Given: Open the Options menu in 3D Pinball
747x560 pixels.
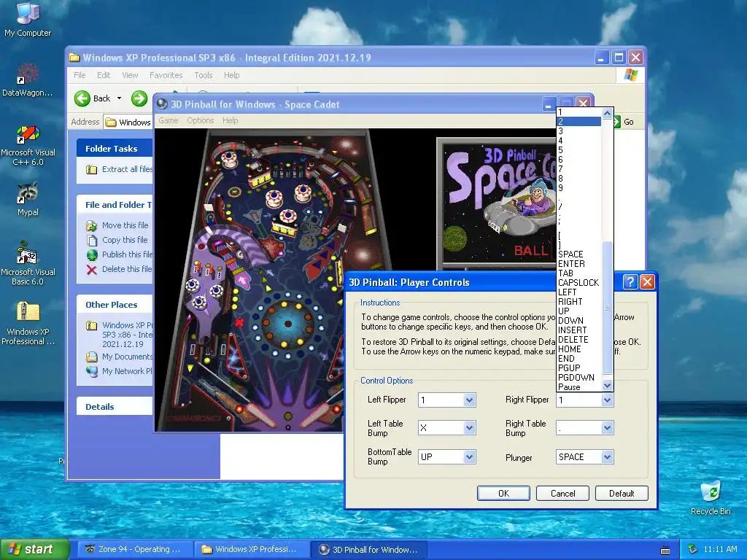Looking at the screenshot, I should tap(200, 120).
